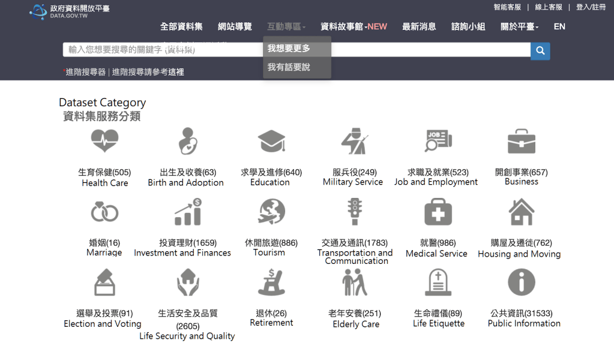Open the Public Information icon
Viewport: 614px width, 364px height.
521,282
